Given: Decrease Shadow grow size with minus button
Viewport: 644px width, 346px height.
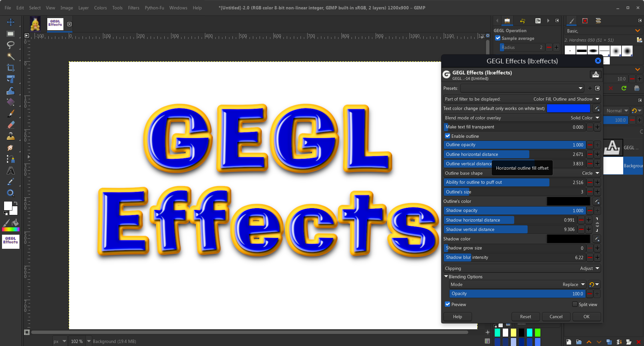Looking at the screenshot, I should 590,248.
